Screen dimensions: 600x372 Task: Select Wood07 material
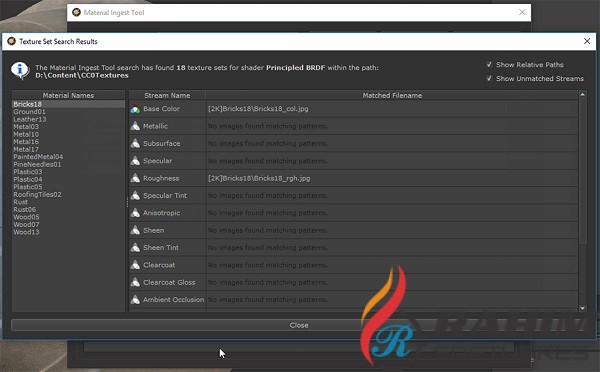click(26, 225)
